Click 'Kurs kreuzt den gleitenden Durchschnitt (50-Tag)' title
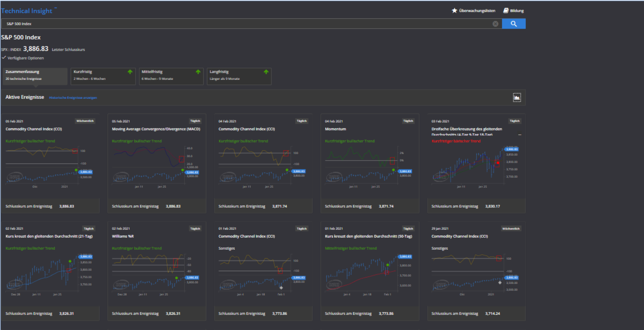644x330 pixels. [x=369, y=236]
